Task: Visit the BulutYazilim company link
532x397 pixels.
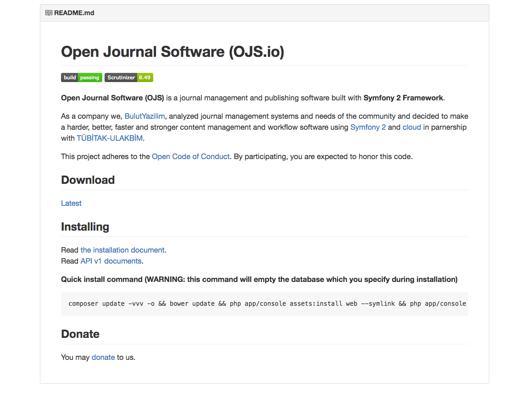Action: pyautogui.click(x=144, y=116)
